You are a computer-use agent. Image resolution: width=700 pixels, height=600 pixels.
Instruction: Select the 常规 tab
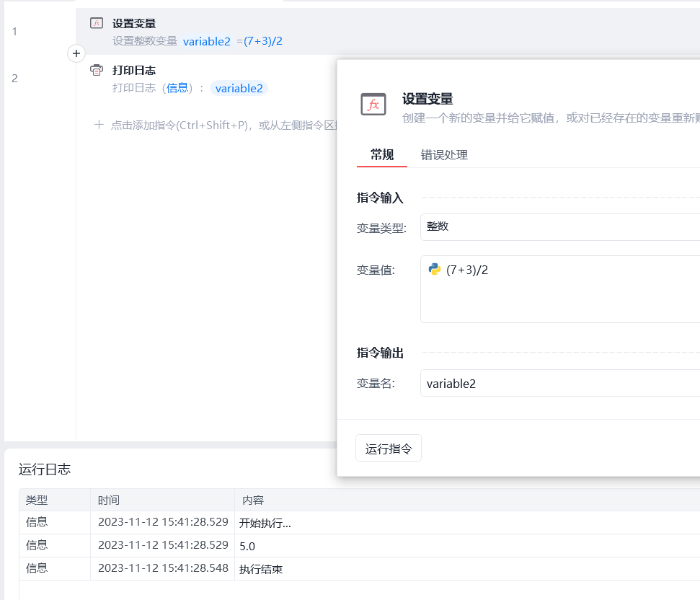(382, 155)
